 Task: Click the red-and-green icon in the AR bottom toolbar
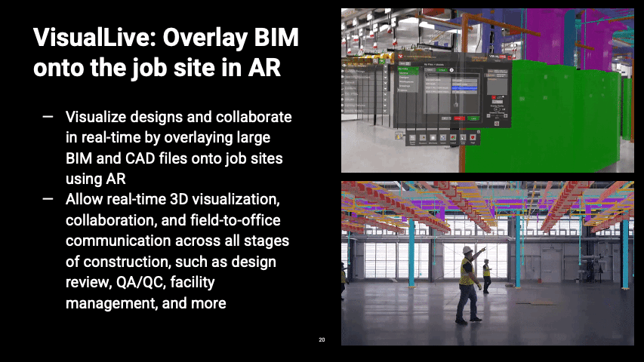453,137
